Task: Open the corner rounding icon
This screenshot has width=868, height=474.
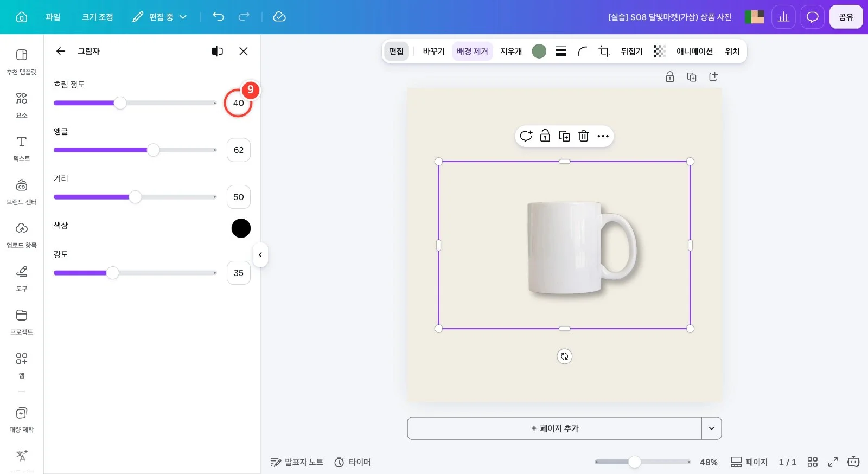Action: (x=583, y=51)
